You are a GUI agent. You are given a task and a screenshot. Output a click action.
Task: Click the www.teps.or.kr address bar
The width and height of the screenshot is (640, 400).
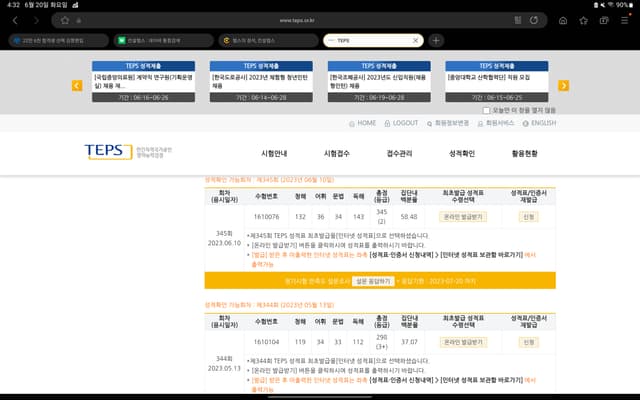point(297,20)
